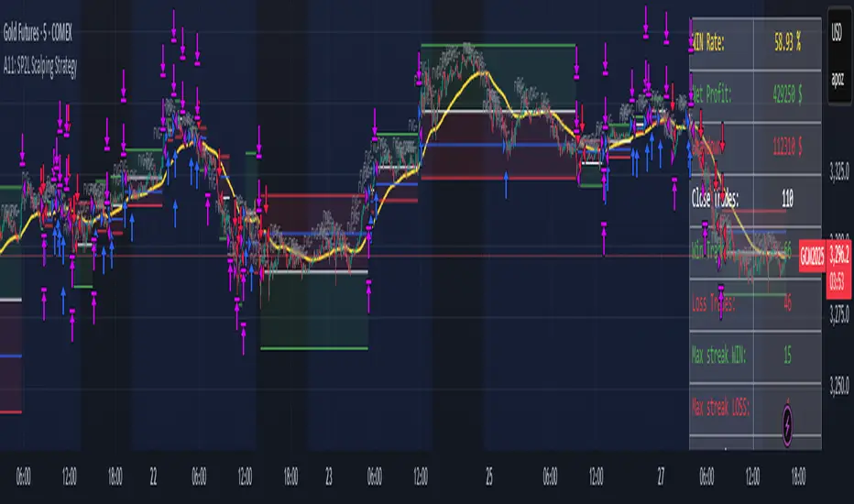Click the 'apoz' label under USD
854x504 pixels.
click(837, 80)
